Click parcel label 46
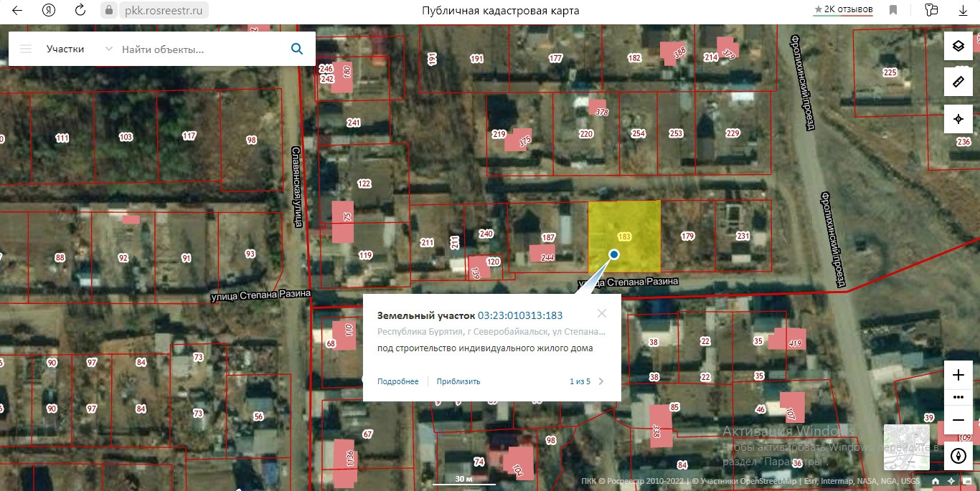The image size is (980, 491). 760,410
